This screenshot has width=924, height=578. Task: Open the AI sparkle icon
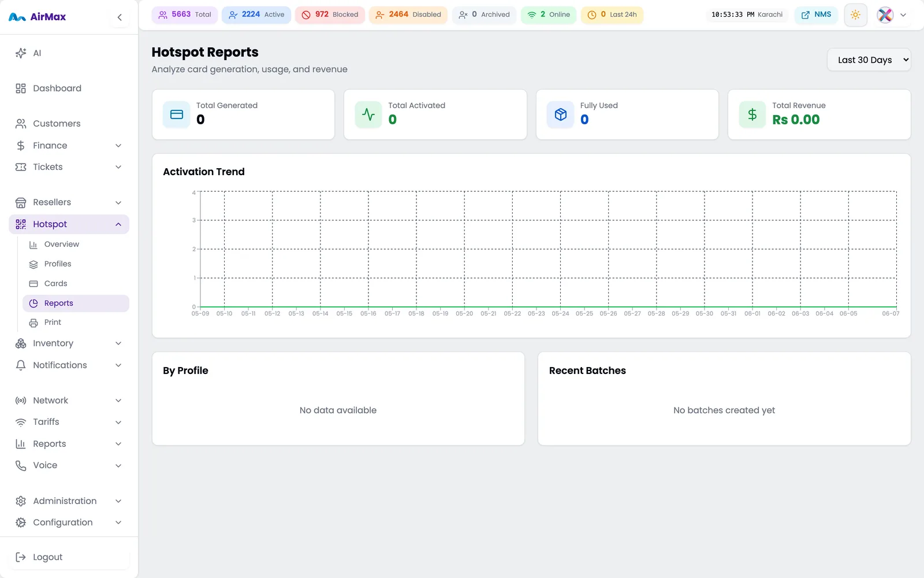[x=21, y=53]
